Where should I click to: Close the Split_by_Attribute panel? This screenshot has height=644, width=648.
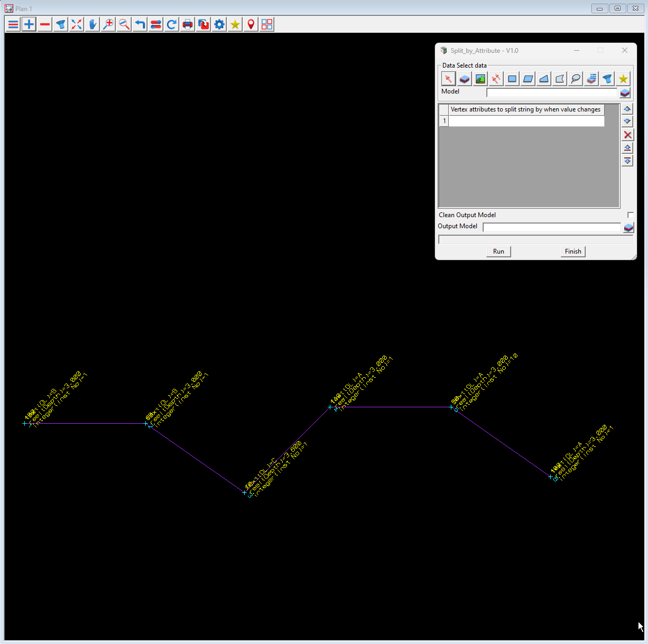click(625, 51)
